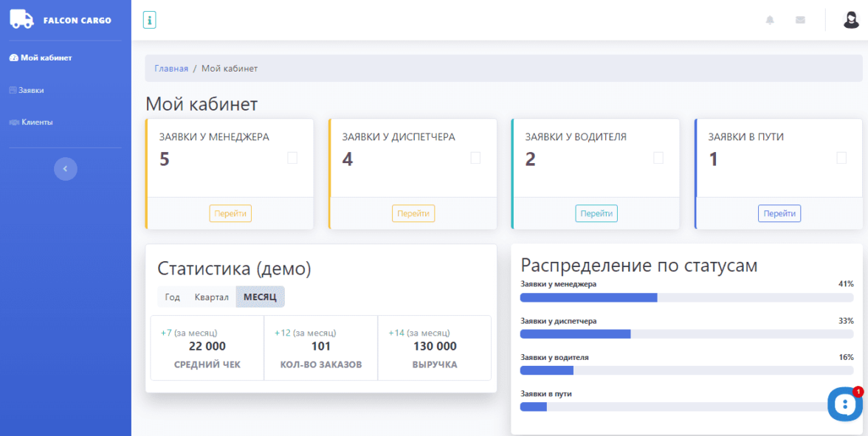The image size is (868, 436).
Task: Collapse the sidebar with the chevron button
Action: click(x=65, y=169)
